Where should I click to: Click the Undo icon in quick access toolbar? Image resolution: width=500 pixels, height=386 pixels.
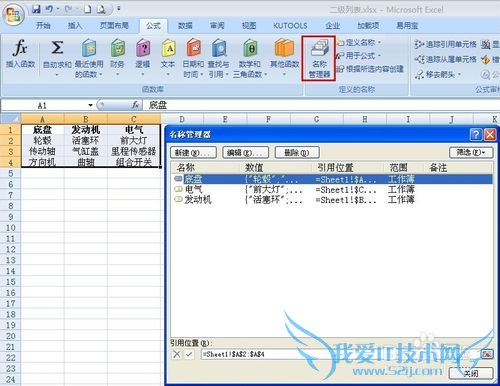point(49,9)
